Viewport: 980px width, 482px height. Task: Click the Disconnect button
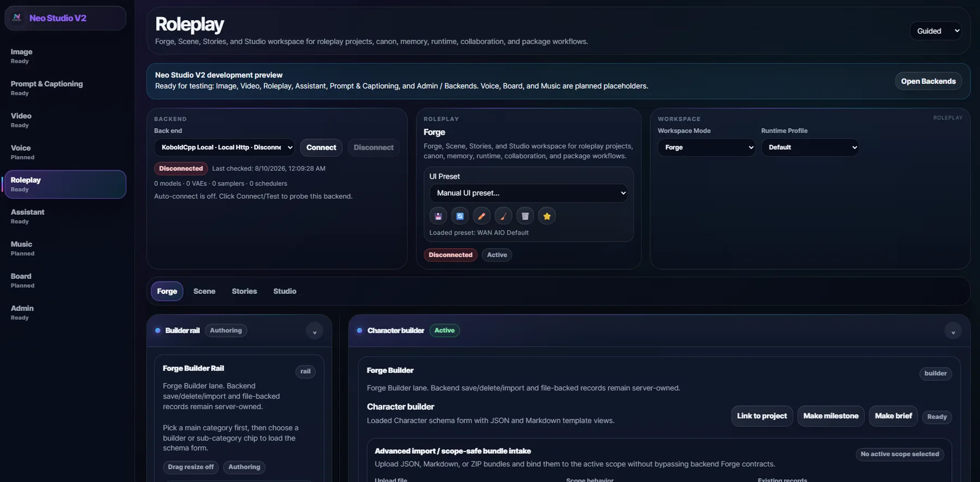[x=373, y=147]
